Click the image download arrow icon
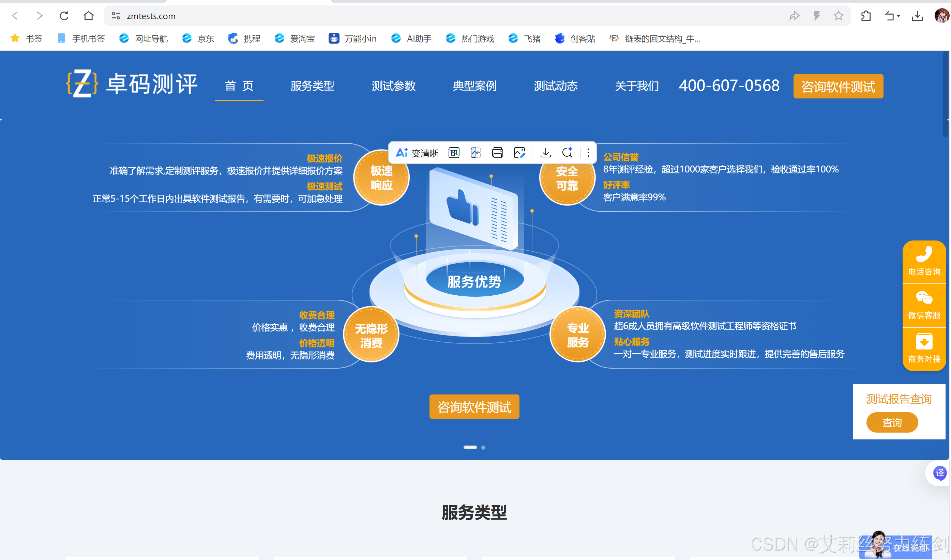 (x=545, y=153)
